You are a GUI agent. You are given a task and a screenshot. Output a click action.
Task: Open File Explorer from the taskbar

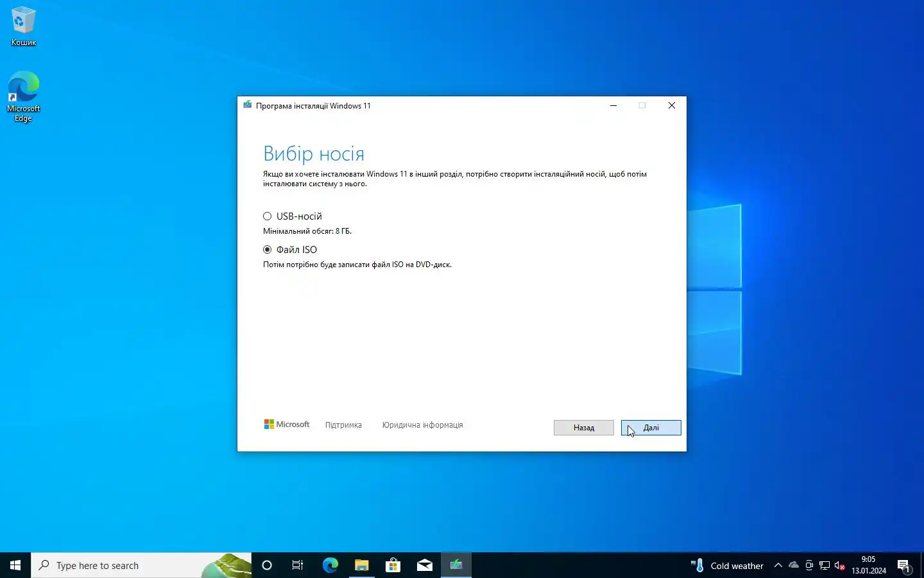(361, 565)
